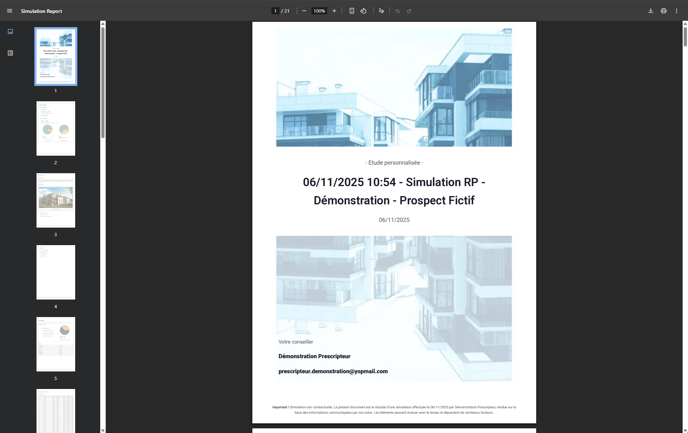
Task: Select page 2 thumbnail
Action: pyautogui.click(x=56, y=128)
